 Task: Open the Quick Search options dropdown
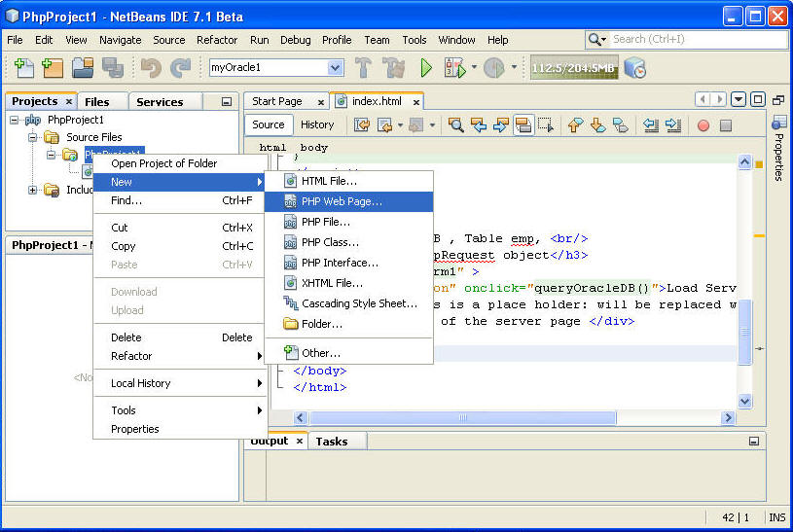click(x=597, y=39)
